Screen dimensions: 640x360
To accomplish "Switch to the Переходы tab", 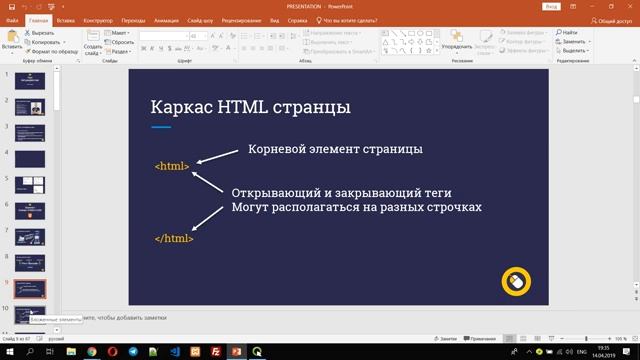I will pyautogui.click(x=133, y=20).
